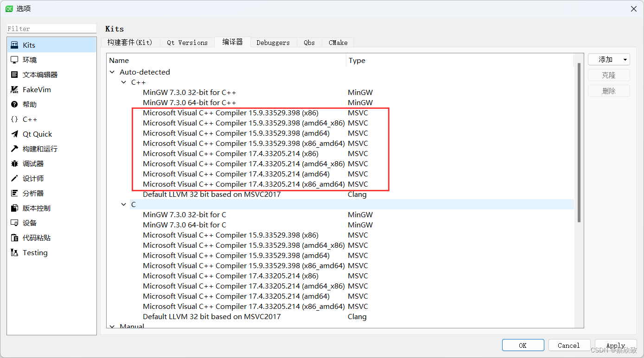
Task: Open the 版本控制 category icon
Action: point(14,208)
